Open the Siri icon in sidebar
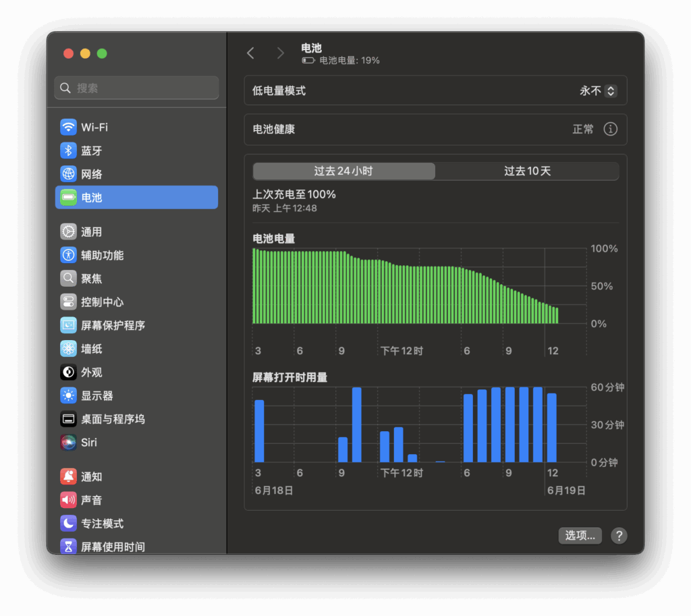The height and width of the screenshot is (616, 691). [x=68, y=443]
